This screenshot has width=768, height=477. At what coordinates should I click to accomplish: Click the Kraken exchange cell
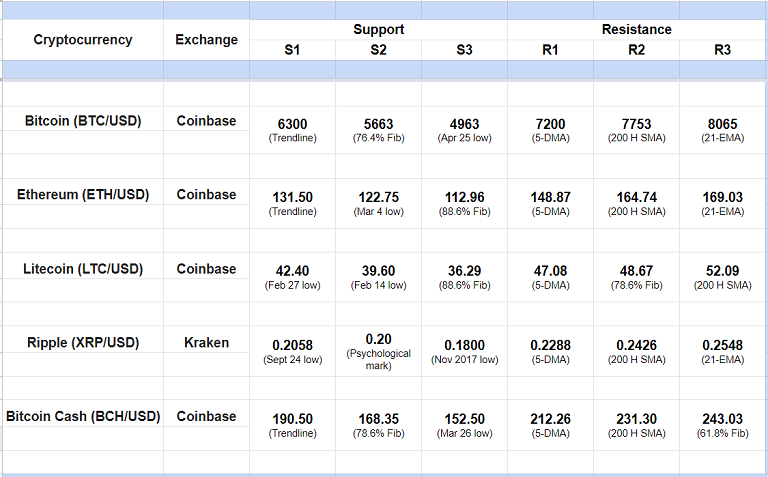(x=206, y=343)
